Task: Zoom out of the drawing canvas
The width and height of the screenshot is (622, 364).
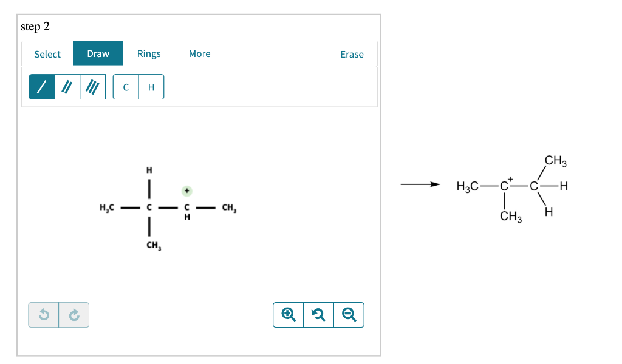Action: [349, 314]
